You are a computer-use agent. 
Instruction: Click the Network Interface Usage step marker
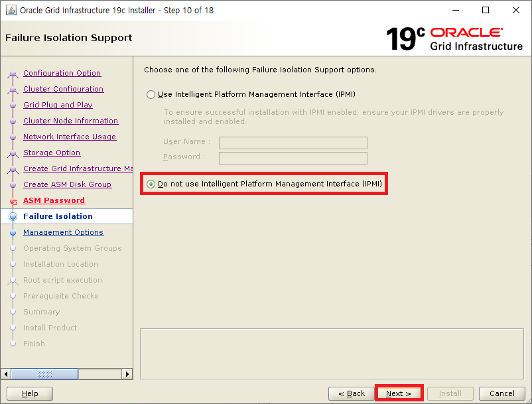13,137
